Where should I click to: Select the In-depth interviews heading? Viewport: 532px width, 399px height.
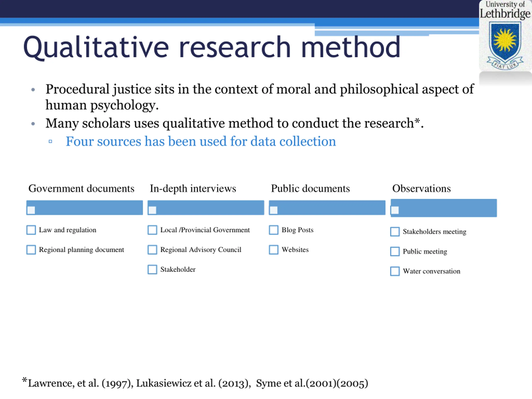[x=193, y=188]
